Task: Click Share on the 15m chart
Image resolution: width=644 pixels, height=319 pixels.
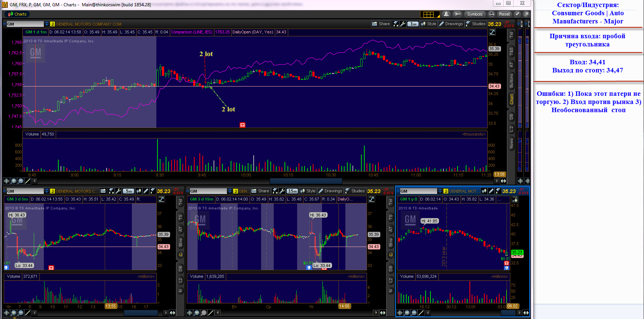Action: 260,191
